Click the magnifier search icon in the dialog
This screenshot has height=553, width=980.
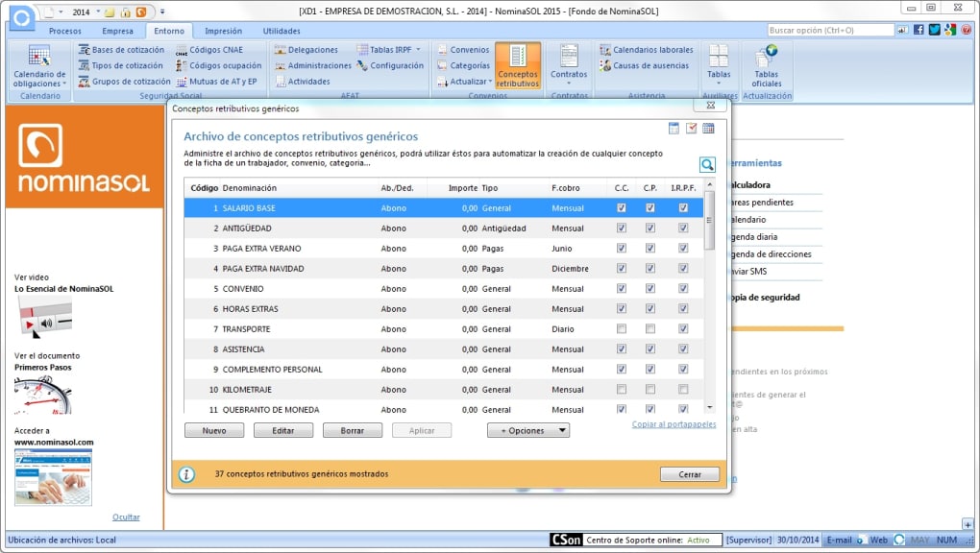click(707, 164)
